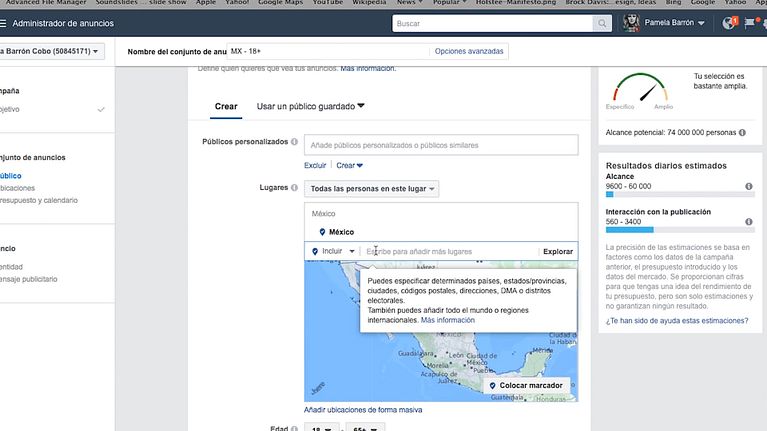Open the notifications globe icon
Screen dimensions: 767x431
click(x=729, y=23)
